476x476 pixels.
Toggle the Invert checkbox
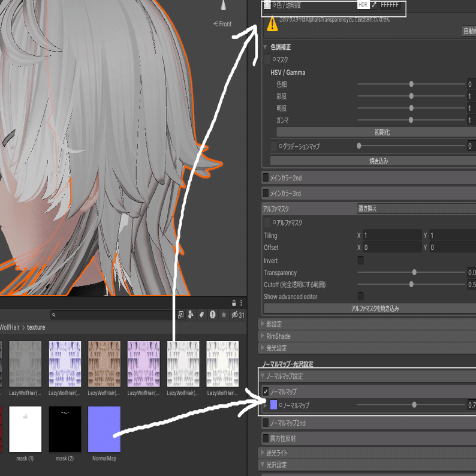point(361,260)
